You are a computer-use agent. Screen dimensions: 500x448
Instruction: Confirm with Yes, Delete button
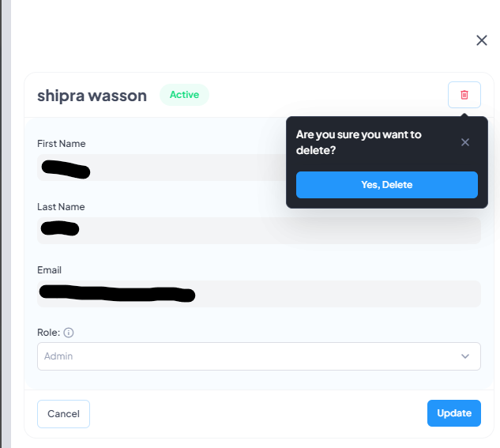tap(387, 185)
